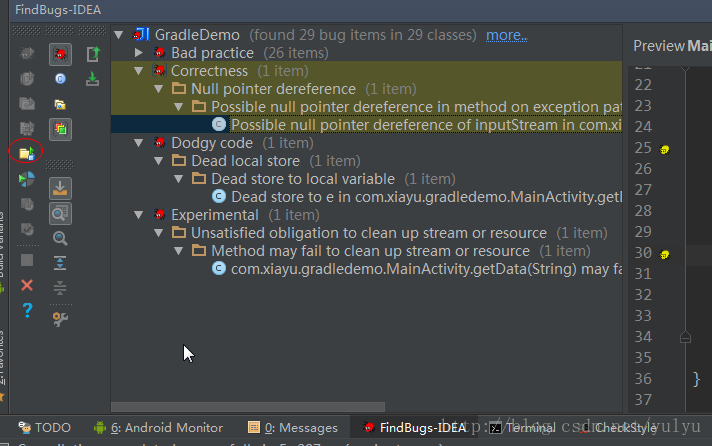Export bug collection green arrow icon
Image resolution: width=712 pixels, height=446 pixels.
[93, 54]
